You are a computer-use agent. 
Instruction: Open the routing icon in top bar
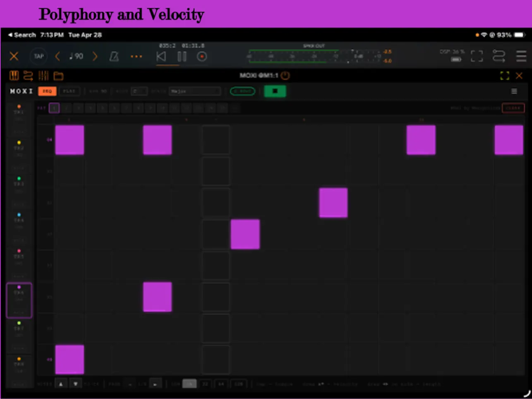pyautogui.click(x=498, y=56)
